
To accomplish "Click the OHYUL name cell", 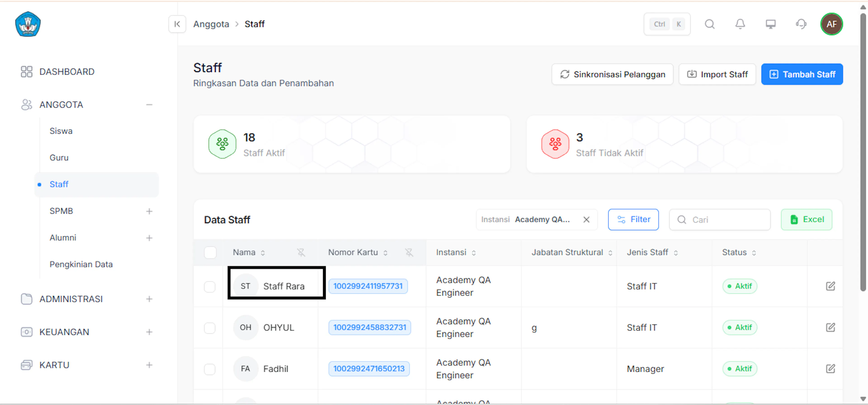I will point(270,328).
